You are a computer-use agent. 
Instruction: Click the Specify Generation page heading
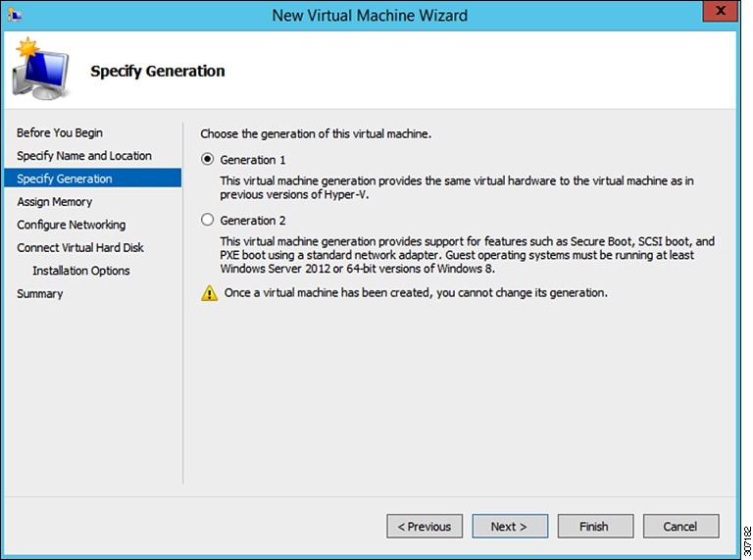pyautogui.click(x=158, y=71)
